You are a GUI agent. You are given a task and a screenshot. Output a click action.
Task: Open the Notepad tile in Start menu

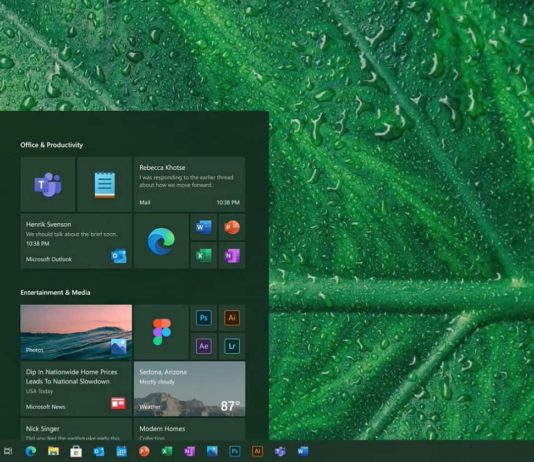[105, 184]
